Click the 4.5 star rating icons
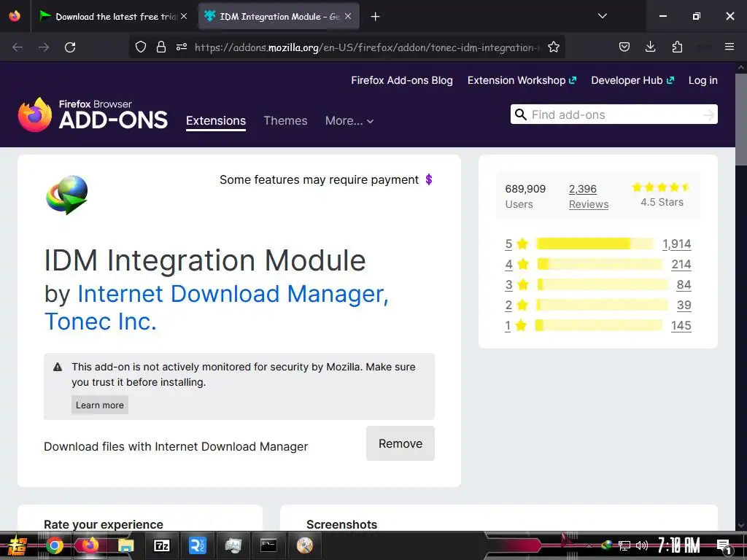The height and width of the screenshot is (560, 747). point(661,187)
